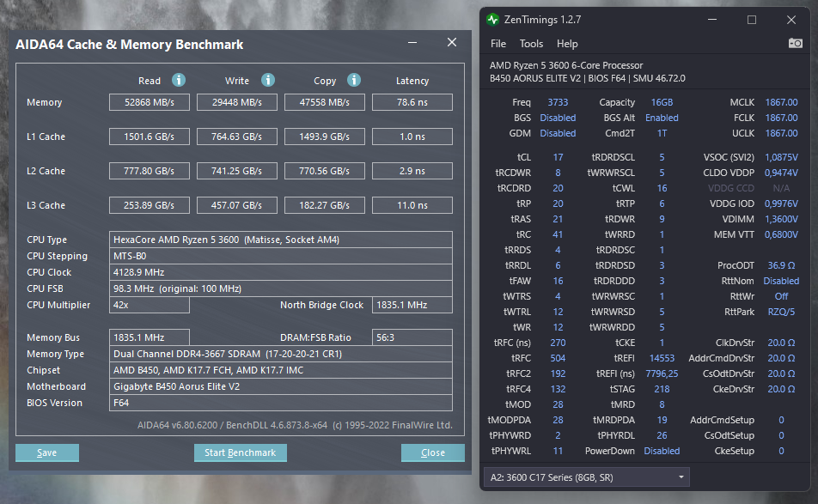This screenshot has width=818, height=504.
Task: Click the Memory Type field DDR4-3667 SDRAM
Action: click(281, 354)
